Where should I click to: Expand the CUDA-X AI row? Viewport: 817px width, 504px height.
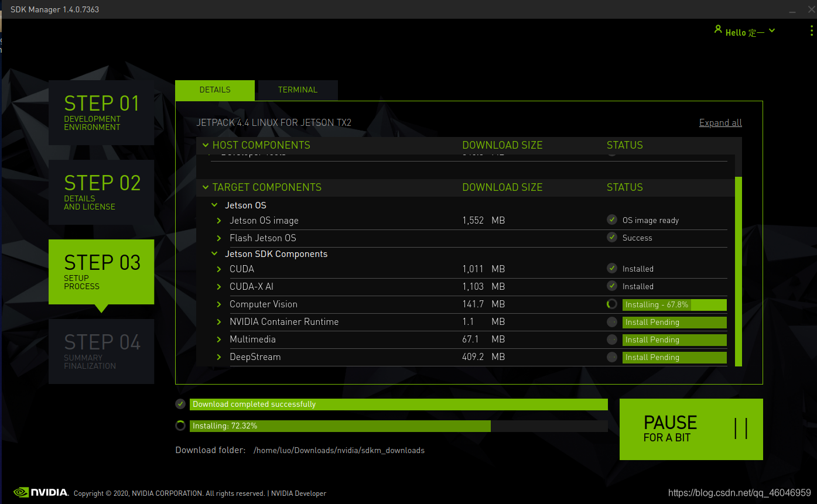[x=219, y=287]
